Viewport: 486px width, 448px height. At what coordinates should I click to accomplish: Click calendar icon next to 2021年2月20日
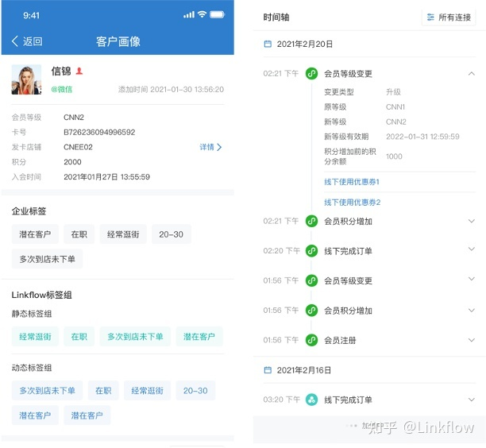coord(268,44)
